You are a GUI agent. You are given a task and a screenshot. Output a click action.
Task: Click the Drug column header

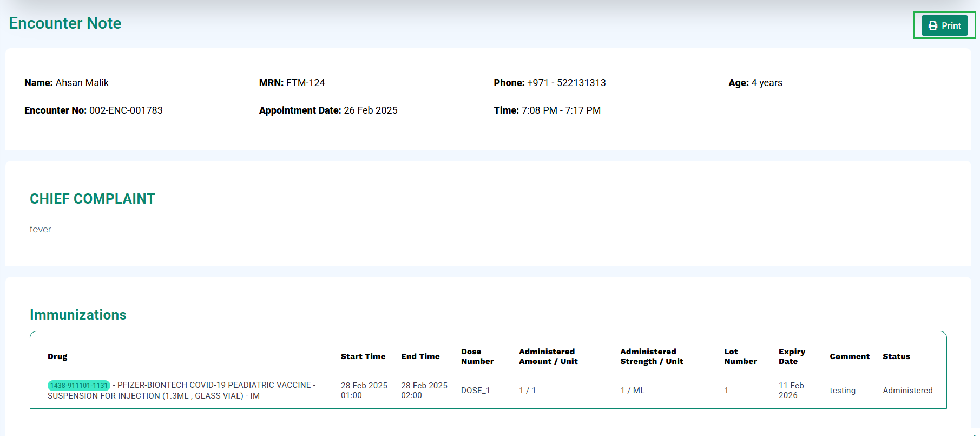[57, 356]
